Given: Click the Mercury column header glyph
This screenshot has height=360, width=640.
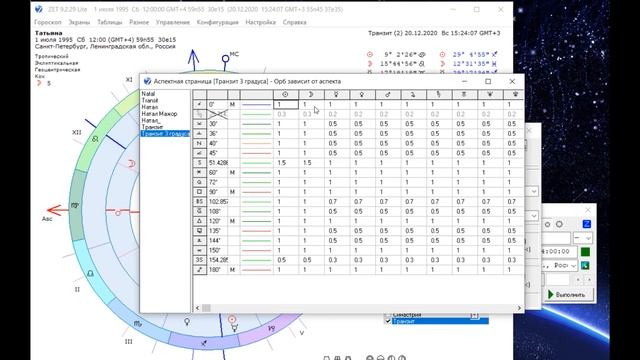Looking at the screenshot, I should coord(336,94).
